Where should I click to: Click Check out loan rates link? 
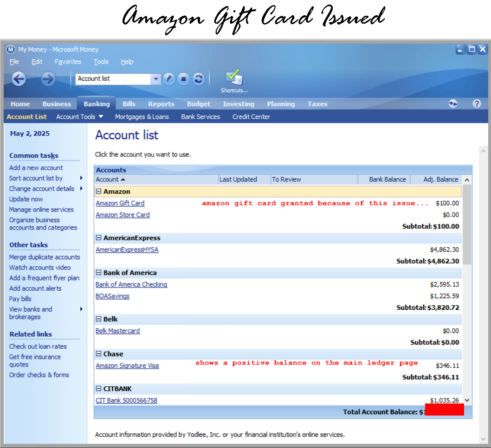point(38,346)
